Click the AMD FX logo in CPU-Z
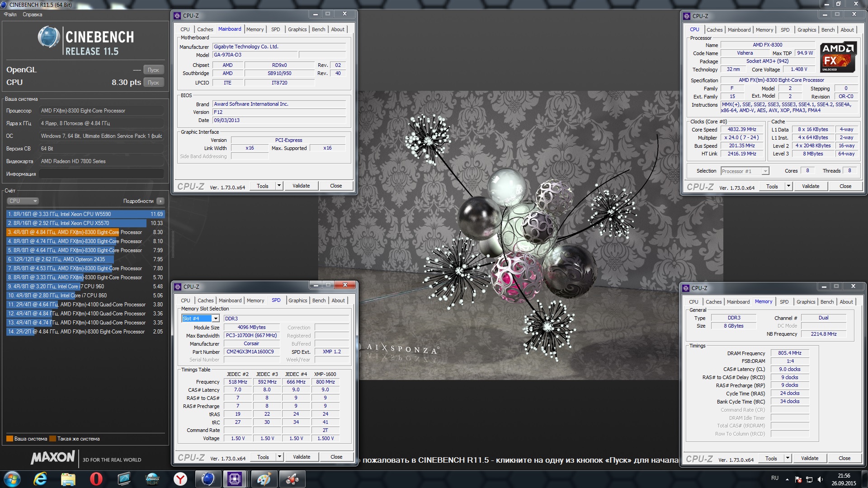The width and height of the screenshot is (868, 488). click(x=838, y=58)
